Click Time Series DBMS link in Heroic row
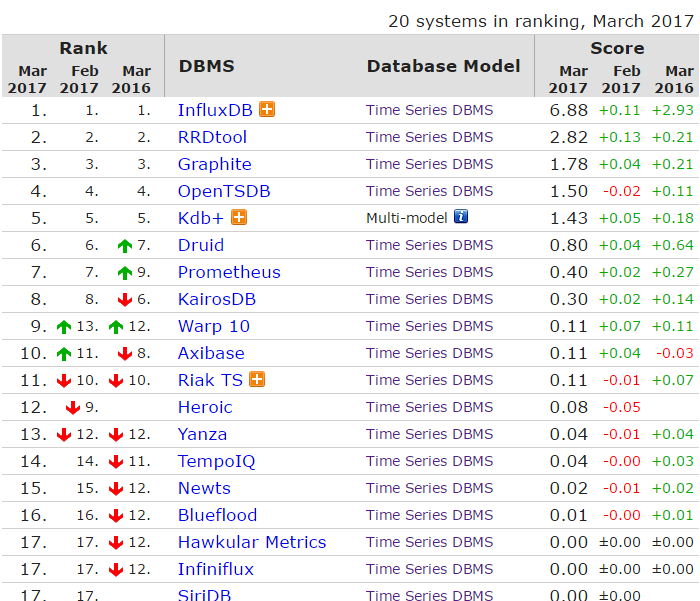This screenshot has width=700, height=601. 429,407
